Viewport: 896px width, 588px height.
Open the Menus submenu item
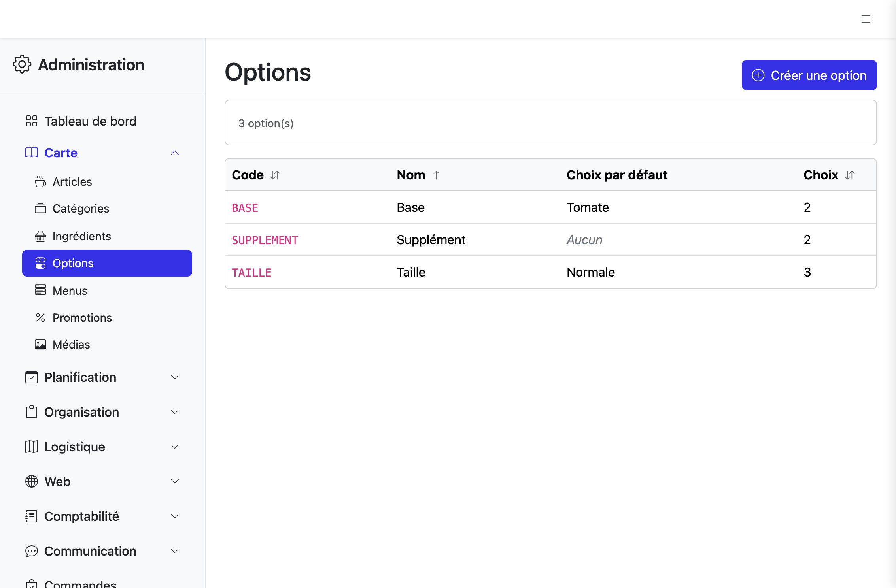(x=107, y=290)
